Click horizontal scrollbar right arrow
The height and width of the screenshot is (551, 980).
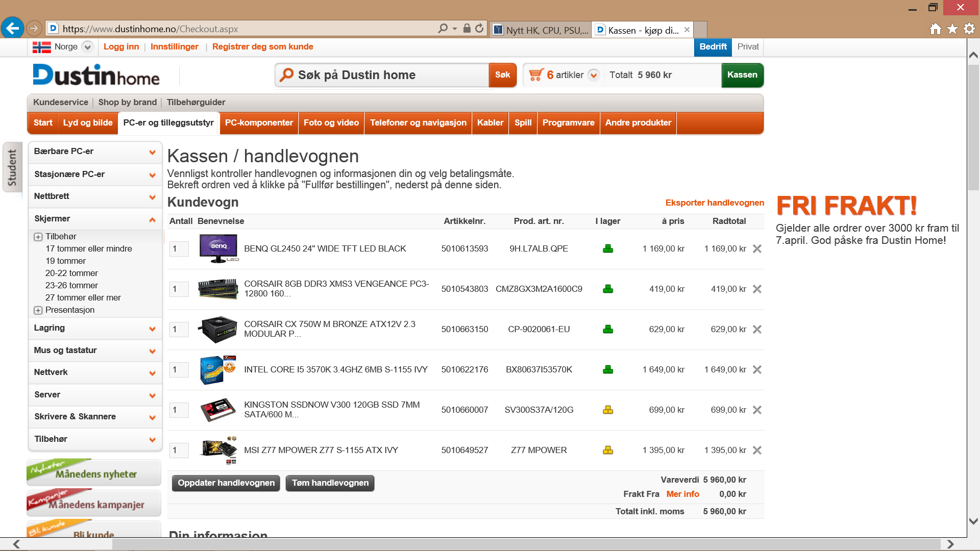(950, 544)
